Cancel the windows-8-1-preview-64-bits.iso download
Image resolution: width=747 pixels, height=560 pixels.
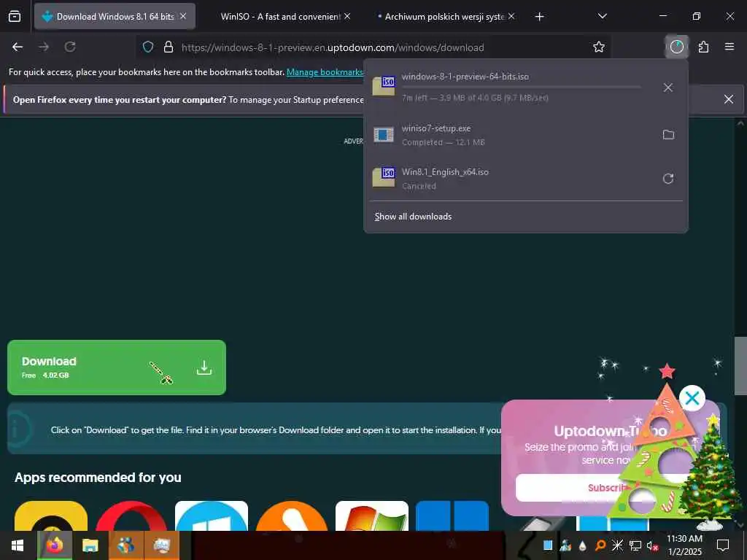point(668,87)
